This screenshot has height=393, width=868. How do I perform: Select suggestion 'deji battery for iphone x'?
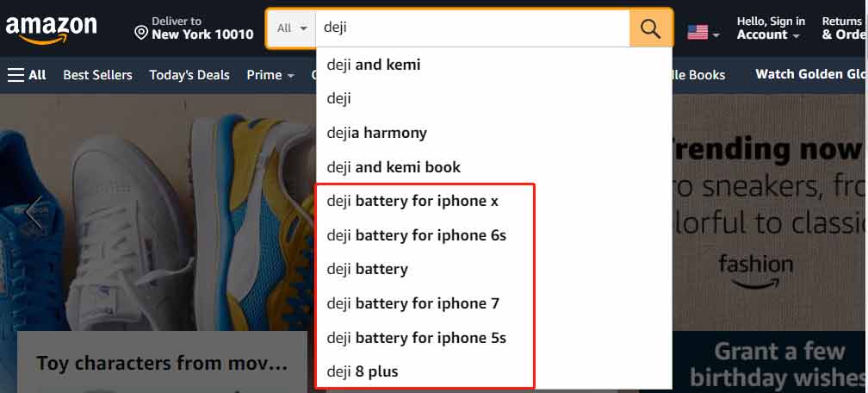click(x=412, y=201)
